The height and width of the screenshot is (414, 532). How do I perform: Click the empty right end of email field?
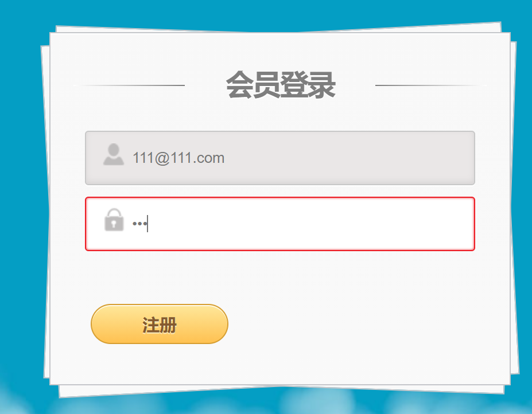(x=407, y=158)
